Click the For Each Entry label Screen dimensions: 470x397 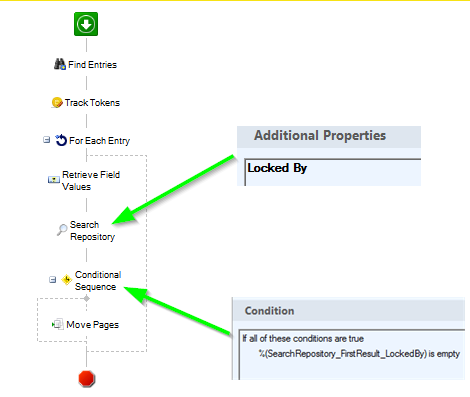[x=99, y=141]
